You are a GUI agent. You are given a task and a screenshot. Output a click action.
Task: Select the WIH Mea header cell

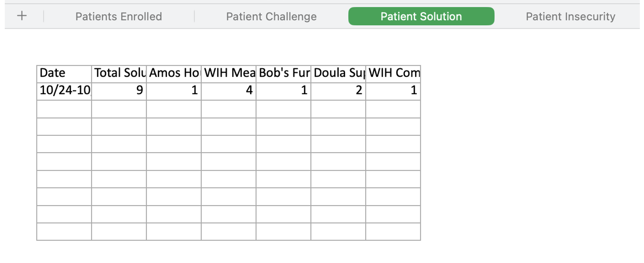click(x=228, y=74)
